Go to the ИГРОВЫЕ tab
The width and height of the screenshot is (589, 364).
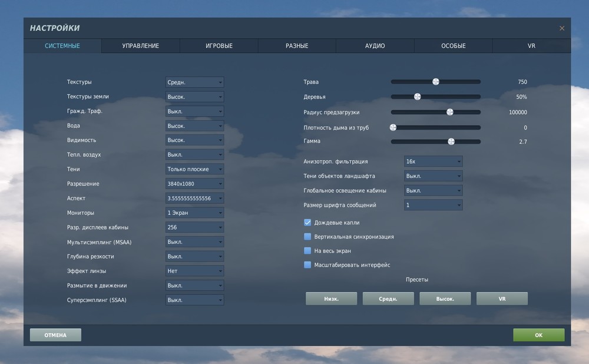pyautogui.click(x=219, y=46)
